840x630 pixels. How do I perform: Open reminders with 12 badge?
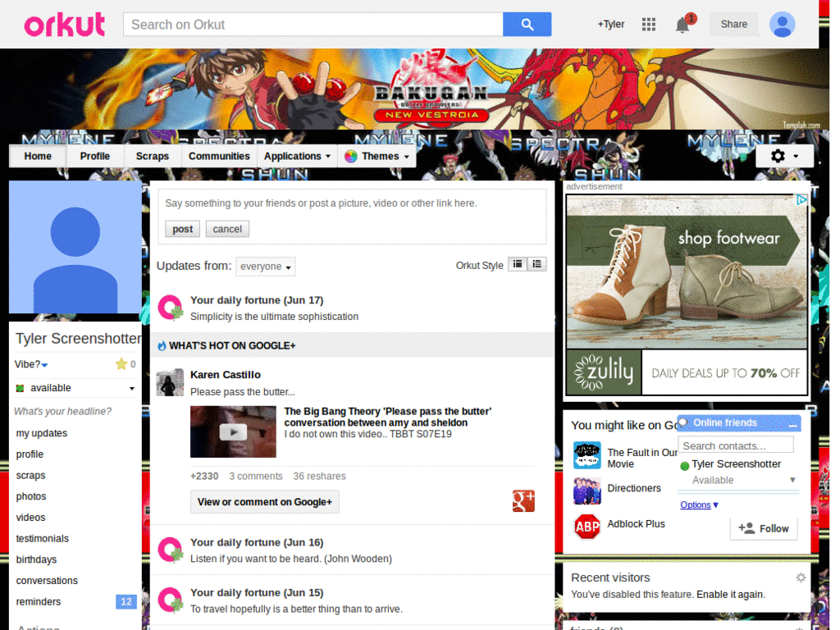[x=75, y=601]
